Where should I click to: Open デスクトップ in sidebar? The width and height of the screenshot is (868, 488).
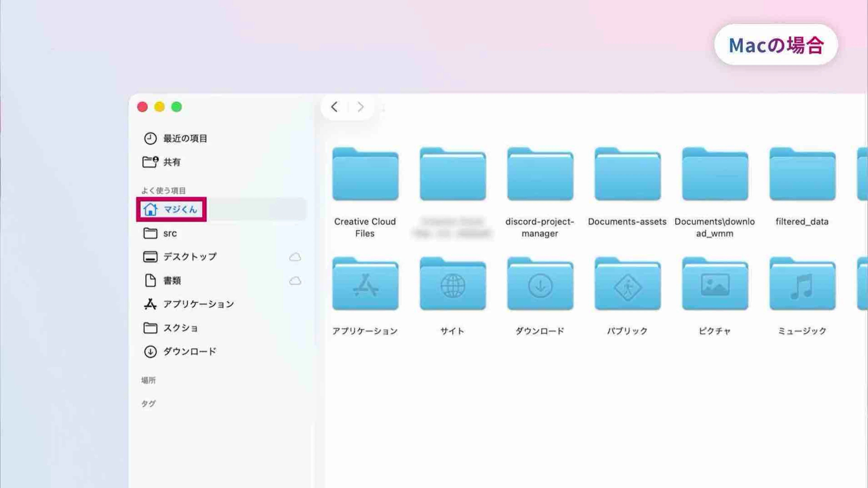189,257
